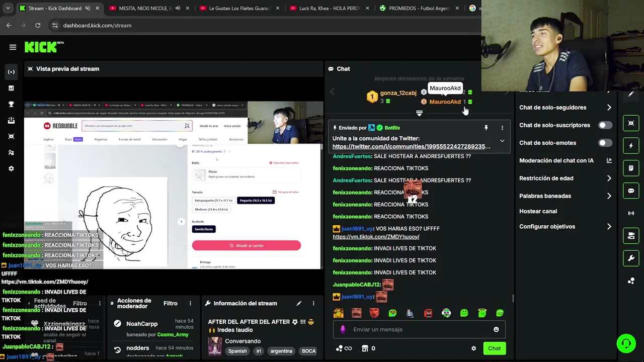Toggle Chat de solo-suscriptores switch
This screenshot has height=362, width=644.
pos(605,125)
